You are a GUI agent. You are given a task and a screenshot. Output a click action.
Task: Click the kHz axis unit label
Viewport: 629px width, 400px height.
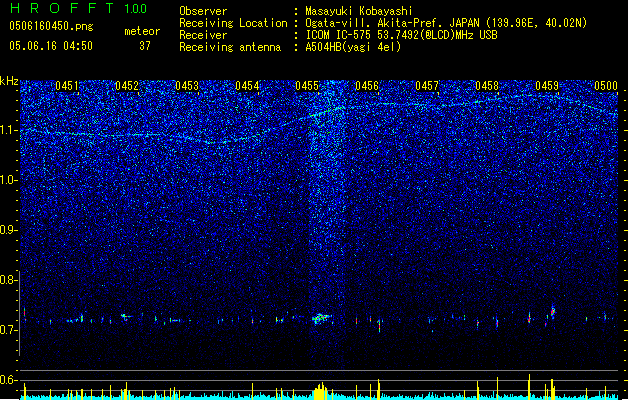tap(9, 81)
